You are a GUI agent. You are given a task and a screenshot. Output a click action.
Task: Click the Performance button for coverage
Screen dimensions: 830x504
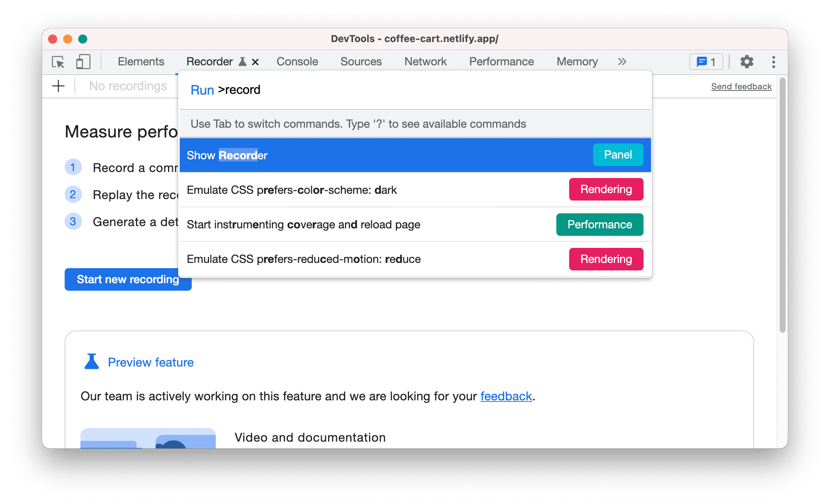[x=599, y=224]
